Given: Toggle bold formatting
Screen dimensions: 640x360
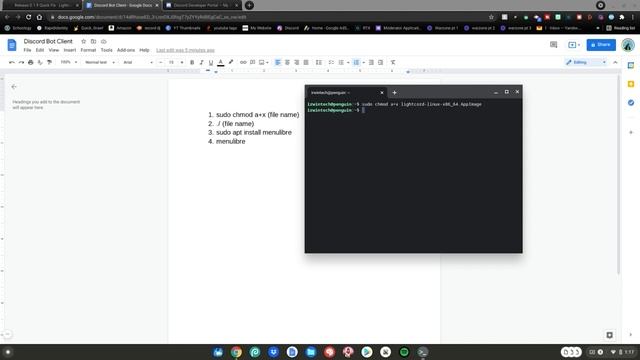Looking at the screenshot, I should (192, 62).
